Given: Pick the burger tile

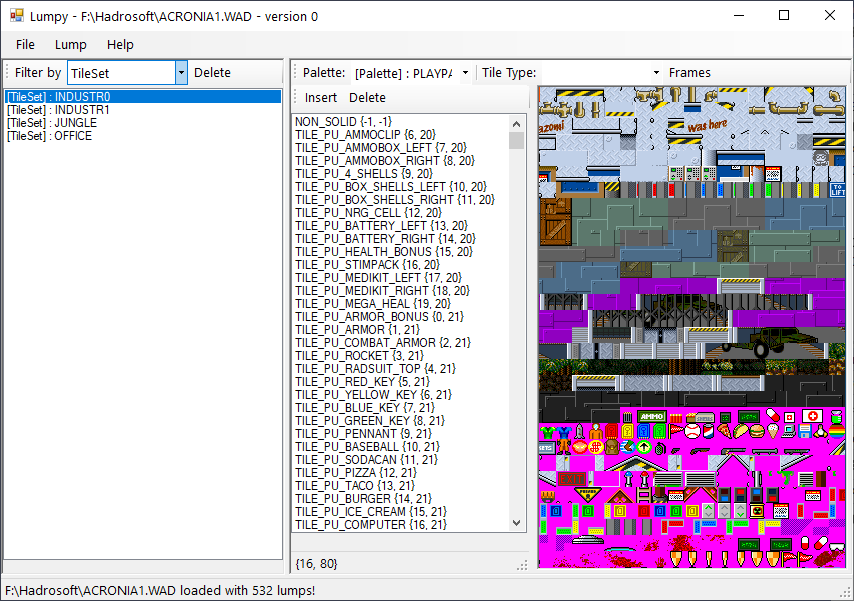Looking at the screenshot, I should click(757, 431).
